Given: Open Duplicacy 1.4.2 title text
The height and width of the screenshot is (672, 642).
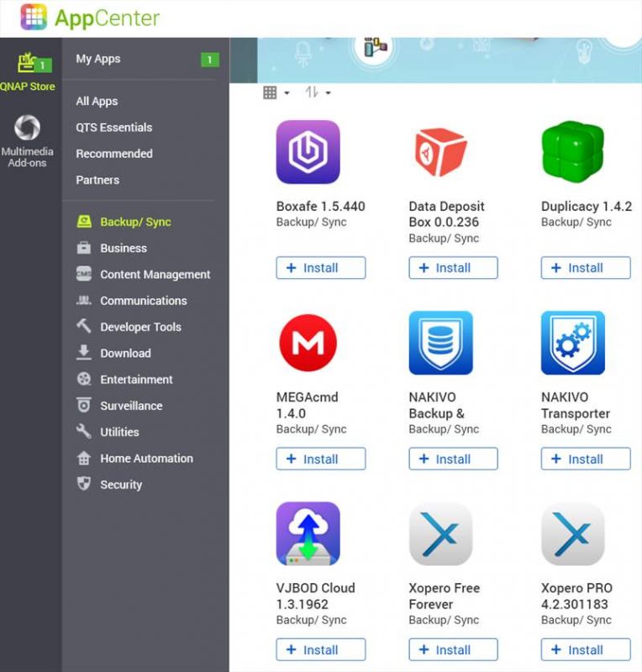Looking at the screenshot, I should pyautogui.click(x=587, y=207).
